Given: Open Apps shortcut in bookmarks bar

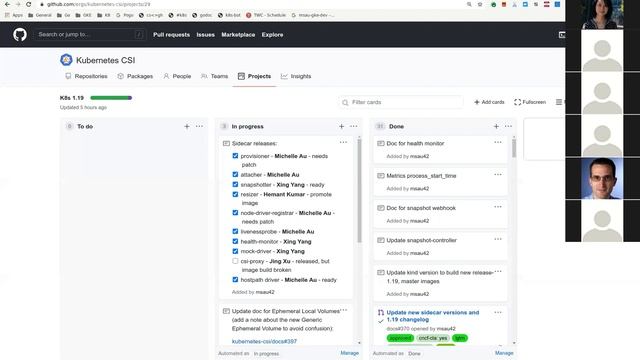Looking at the screenshot, I should (x=14, y=15).
